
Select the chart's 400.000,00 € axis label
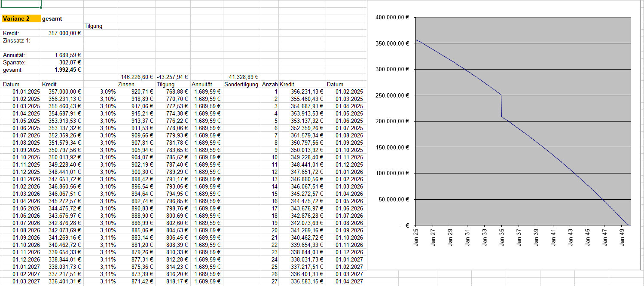click(x=392, y=18)
